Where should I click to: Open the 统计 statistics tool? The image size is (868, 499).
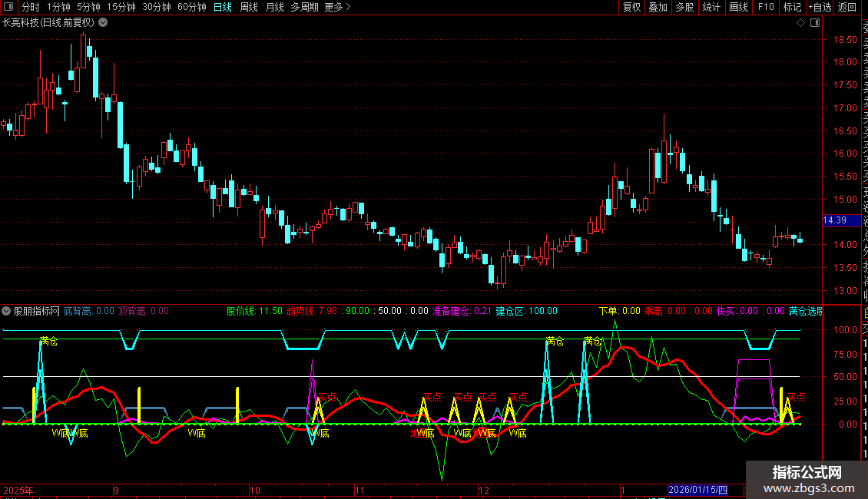pos(711,7)
